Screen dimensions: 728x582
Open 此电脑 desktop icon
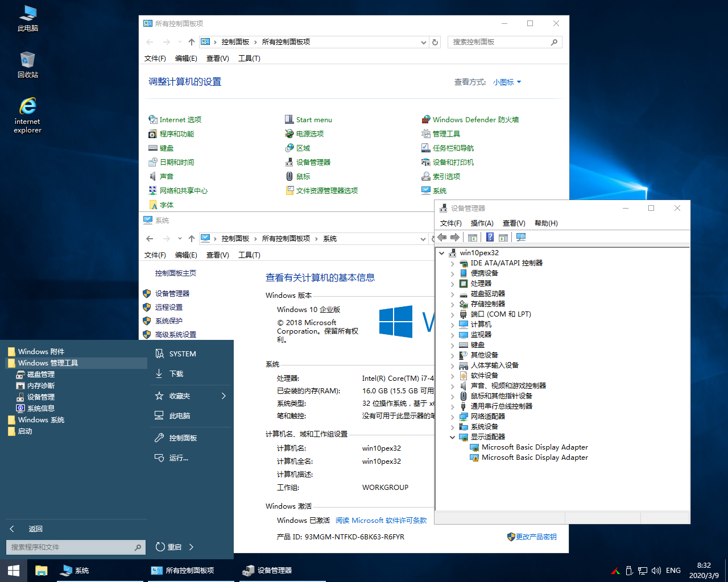pyautogui.click(x=27, y=18)
